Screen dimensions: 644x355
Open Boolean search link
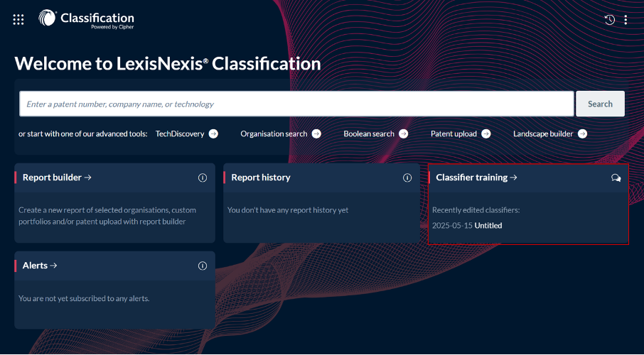pyautogui.click(x=369, y=133)
